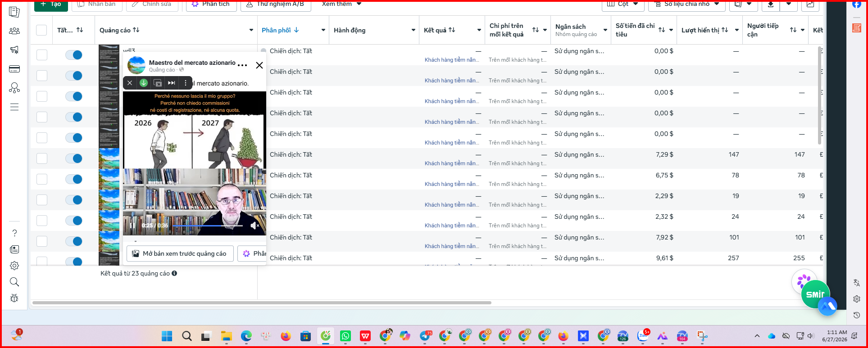This screenshot has height=348, width=868.
Task: Open the dropdown arrow beside export icon
Action: tap(788, 4)
